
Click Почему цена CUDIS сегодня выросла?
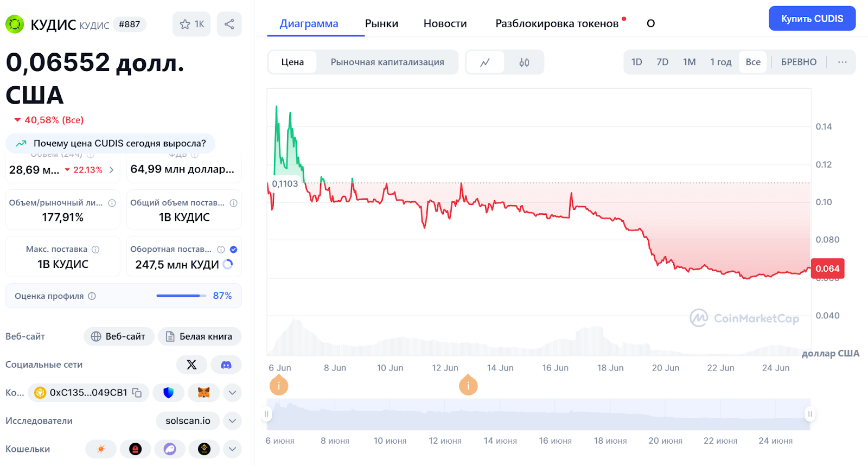coord(110,143)
